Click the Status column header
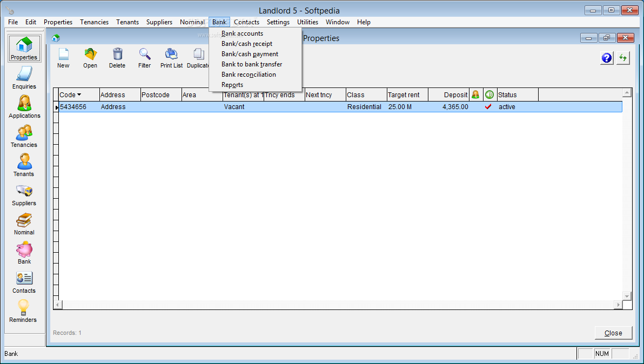The width and height of the screenshot is (644, 364). click(518, 95)
